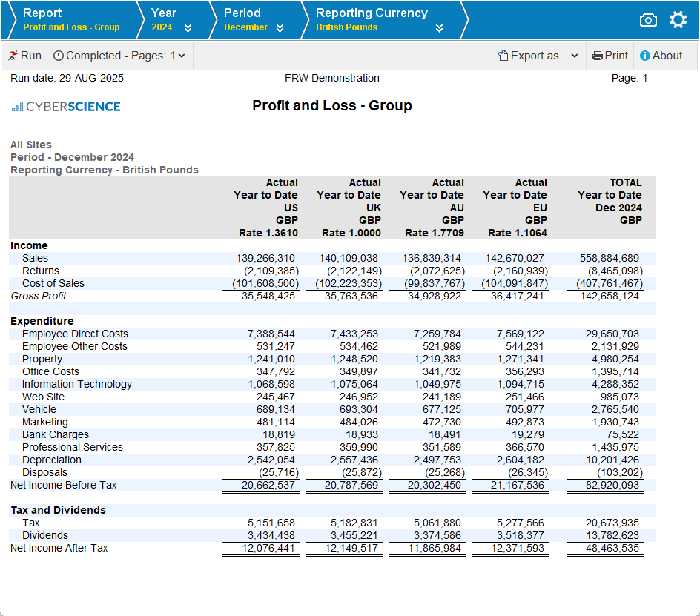
Task: Click the Depreciation row label
Action: 51,460
